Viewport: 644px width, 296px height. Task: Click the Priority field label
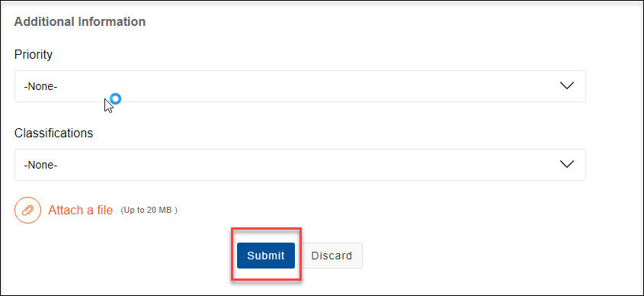[x=34, y=54]
